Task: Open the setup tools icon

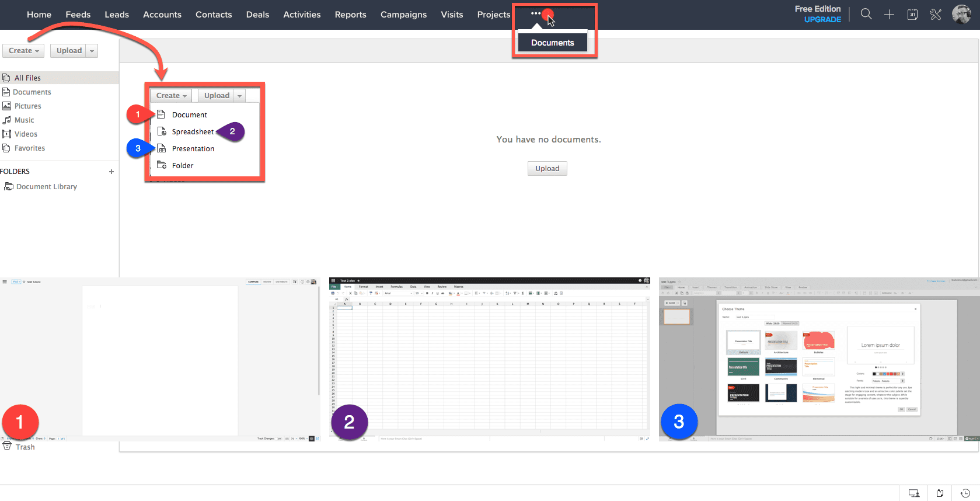Action: coord(936,15)
